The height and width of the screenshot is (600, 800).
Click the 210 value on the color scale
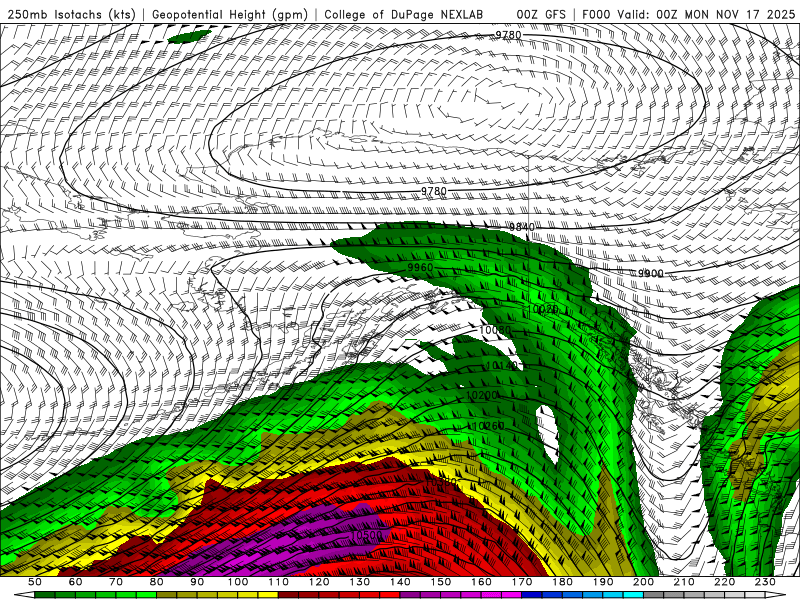coord(684,582)
